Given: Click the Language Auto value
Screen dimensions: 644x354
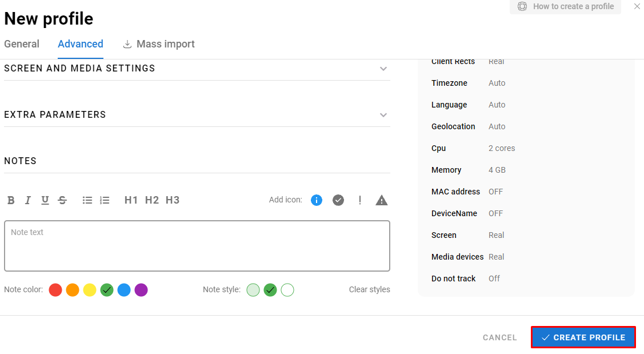Looking at the screenshot, I should pyautogui.click(x=497, y=105).
